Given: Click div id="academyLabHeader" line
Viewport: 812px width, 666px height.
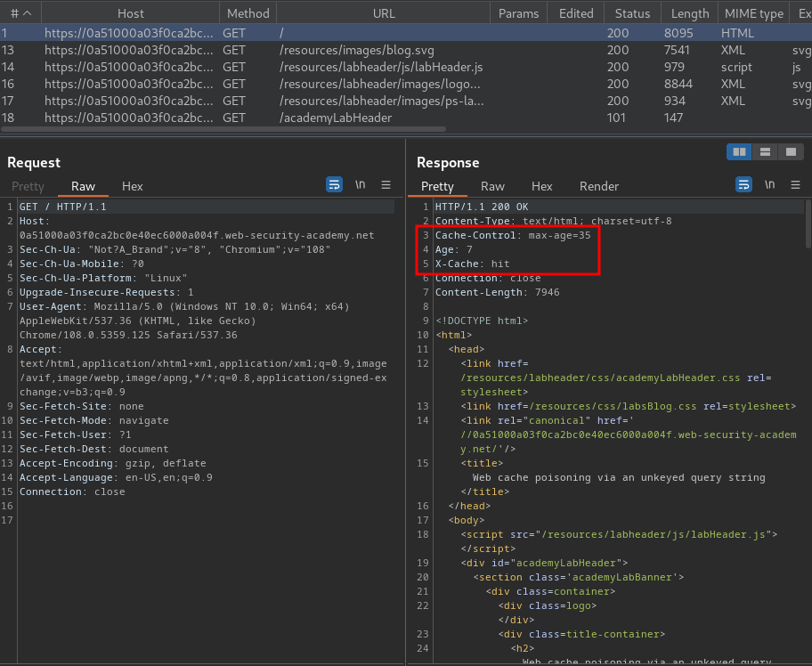Looking at the screenshot, I should click(544, 563).
